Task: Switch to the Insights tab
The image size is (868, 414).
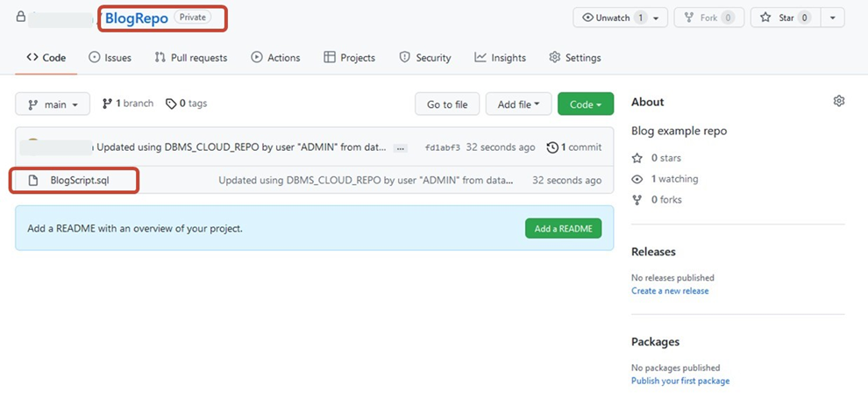Action: 501,58
